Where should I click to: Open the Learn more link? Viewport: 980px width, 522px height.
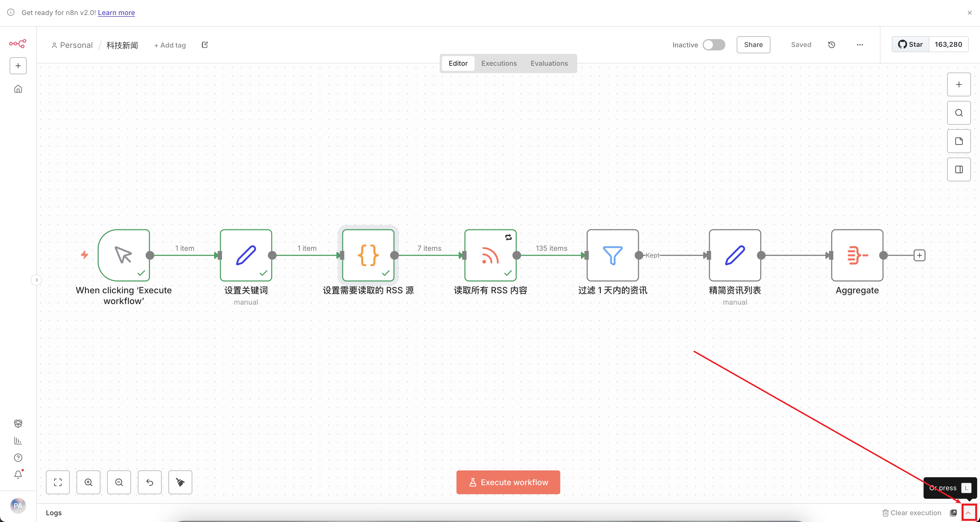[x=116, y=12]
